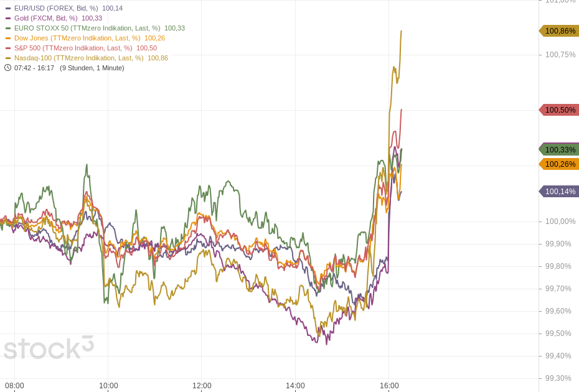The image size is (579, 392).
Task: Click the '07:42 - 16:17' time range text
Action: coord(34,68)
